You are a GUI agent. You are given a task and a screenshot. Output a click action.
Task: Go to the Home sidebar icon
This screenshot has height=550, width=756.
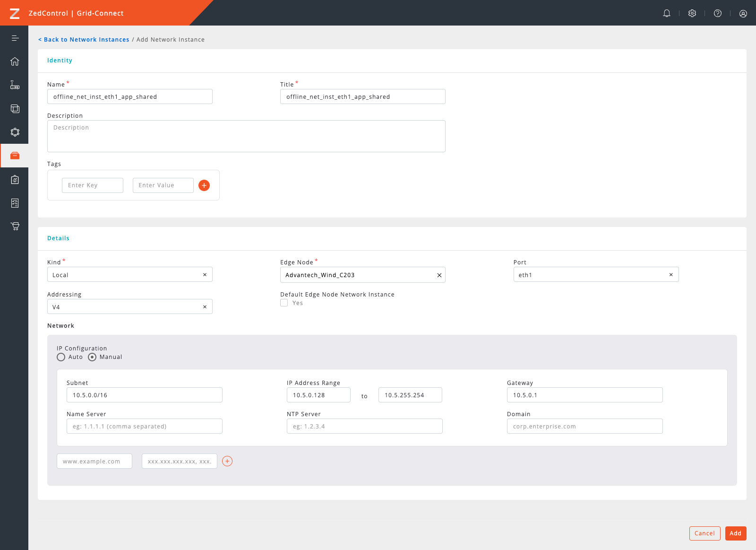click(x=15, y=61)
